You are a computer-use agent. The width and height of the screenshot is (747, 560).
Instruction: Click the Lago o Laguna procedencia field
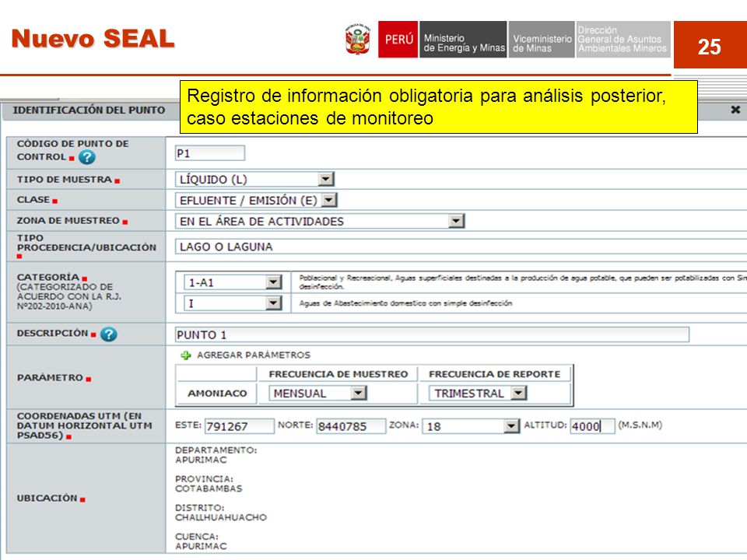point(461,247)
